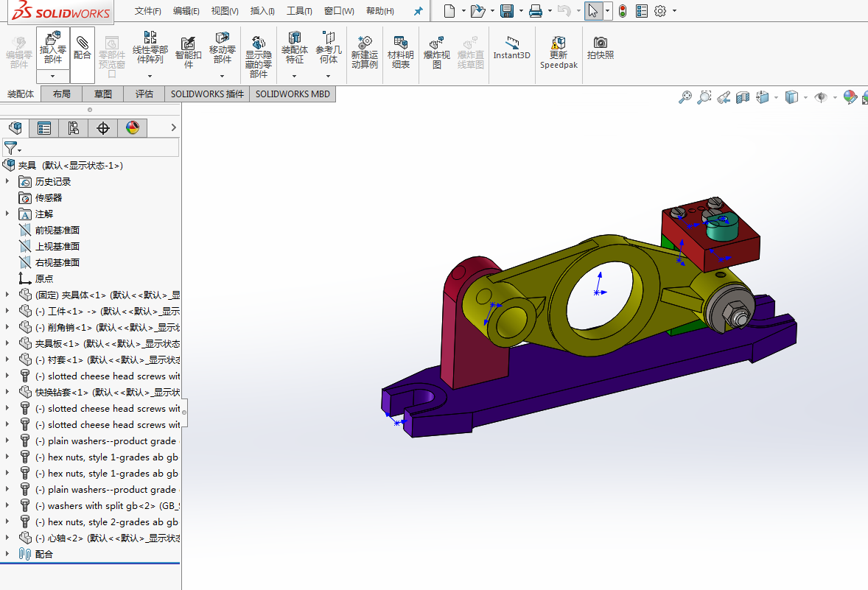This screenshot has width=868, height=590.
Task: Click the 更新 Speedpak button
Action: pyautogui.click(x=559, y=52)
